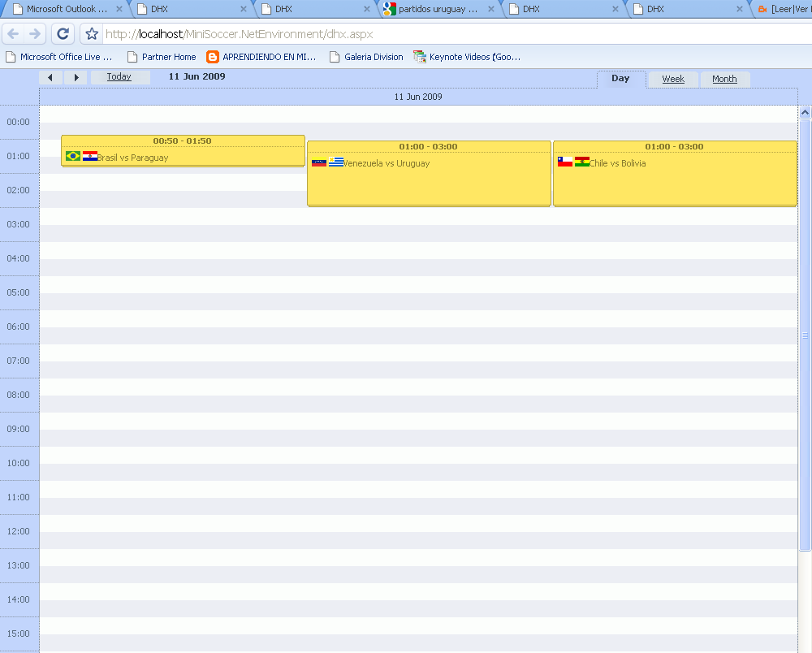The height and width of the screenshot is (653, 812).
Task: Click the 15:00 time label
Action: [18, 634]
